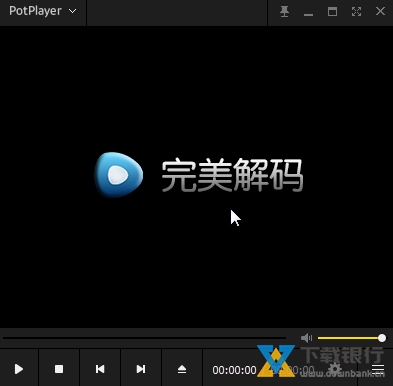Viewport: 393px width, 386px height.
Task: Click the blue play logo in center
Action: coord(119,175)
